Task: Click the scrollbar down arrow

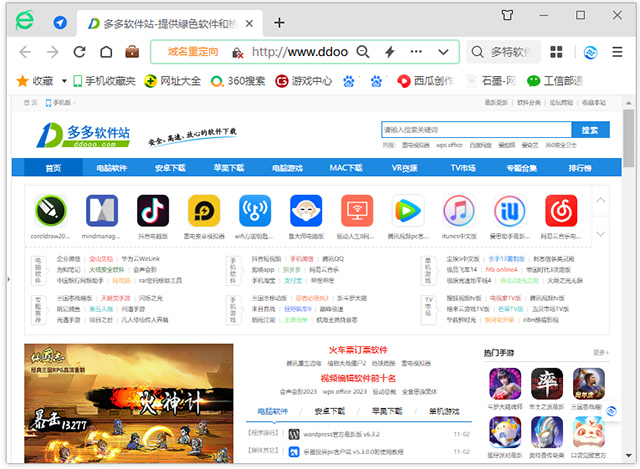Action: coord(629,456)
